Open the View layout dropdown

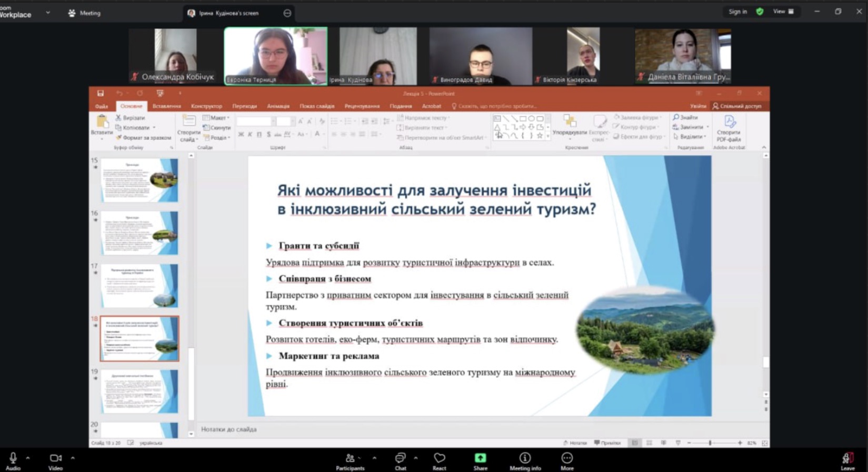point(783,12)
